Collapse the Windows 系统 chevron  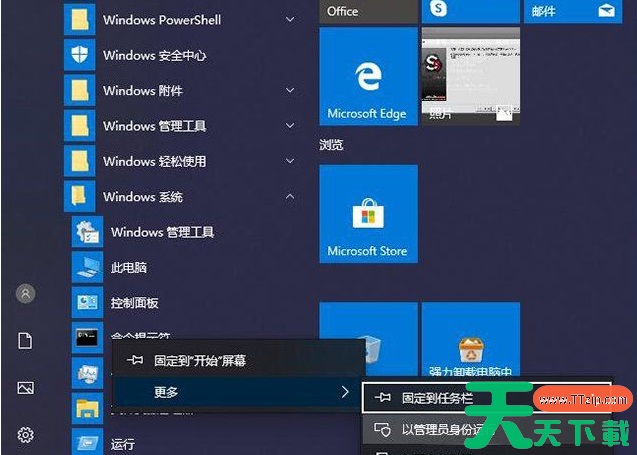point(290,197)
